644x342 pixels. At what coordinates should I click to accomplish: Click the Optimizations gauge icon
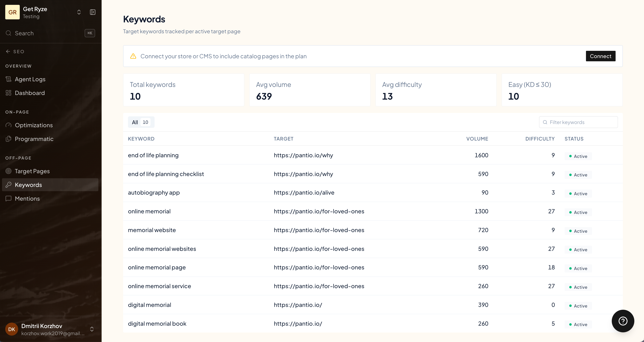point(8,125)
